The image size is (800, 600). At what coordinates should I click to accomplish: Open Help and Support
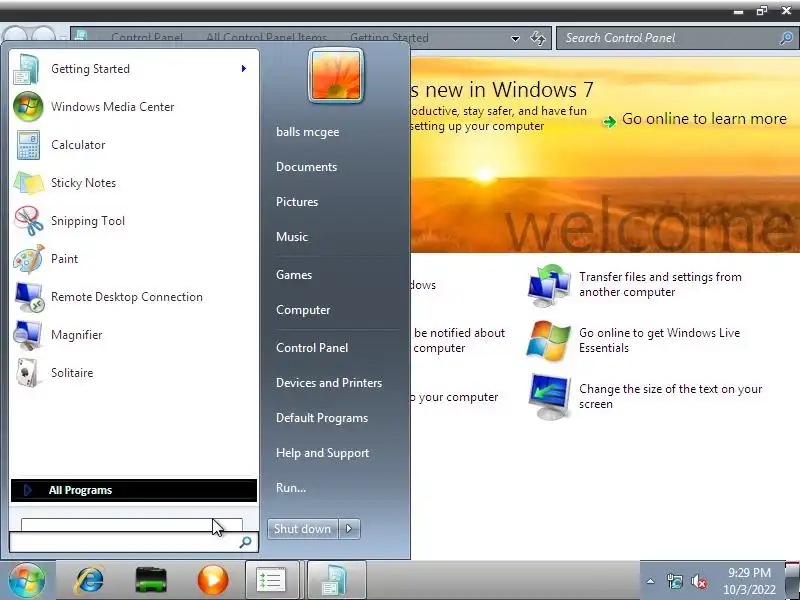click(322, 453)
